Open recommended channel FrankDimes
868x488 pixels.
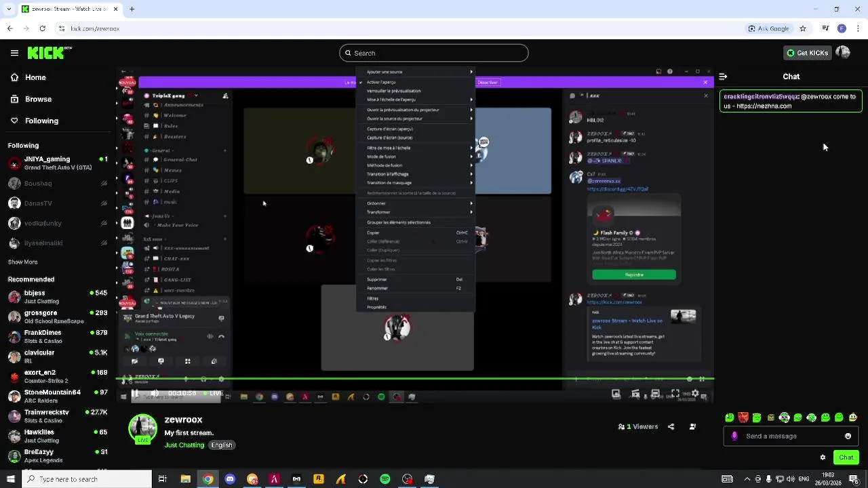58,336
